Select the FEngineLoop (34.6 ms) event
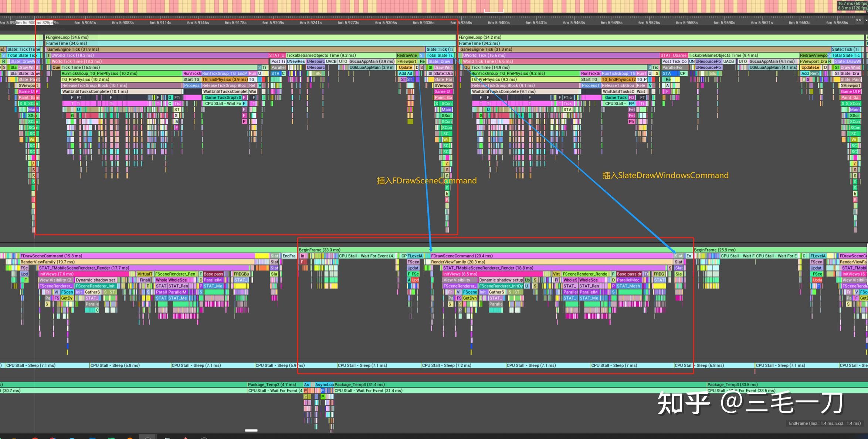This screenshot has width=868, height=439. 67,37
